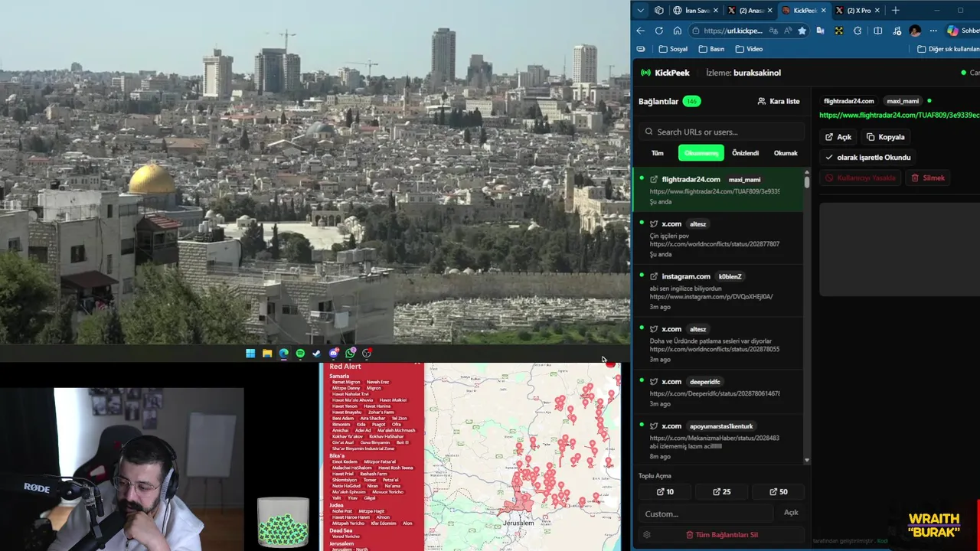Open the KickPeek settings gear icon
Image resolution: width=980 pixels, height=551 pixels.
click(647, 535)
